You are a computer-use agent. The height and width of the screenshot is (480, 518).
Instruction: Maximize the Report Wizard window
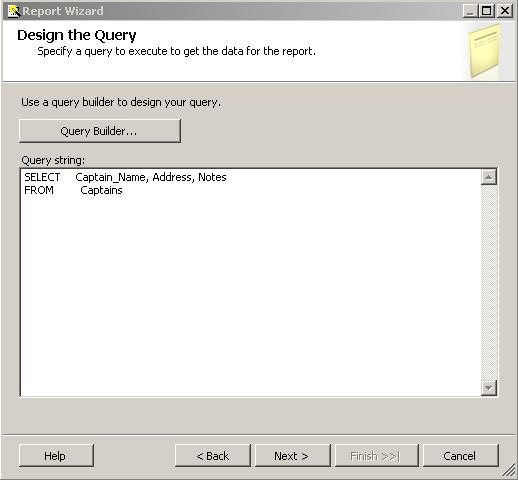(486, 11)
